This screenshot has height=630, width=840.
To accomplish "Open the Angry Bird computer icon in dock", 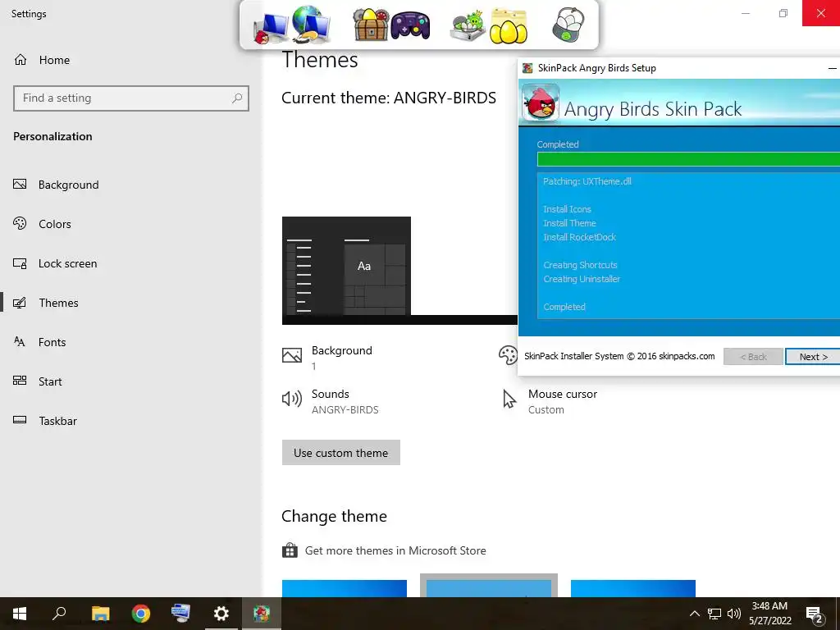I will pos(271,29).
